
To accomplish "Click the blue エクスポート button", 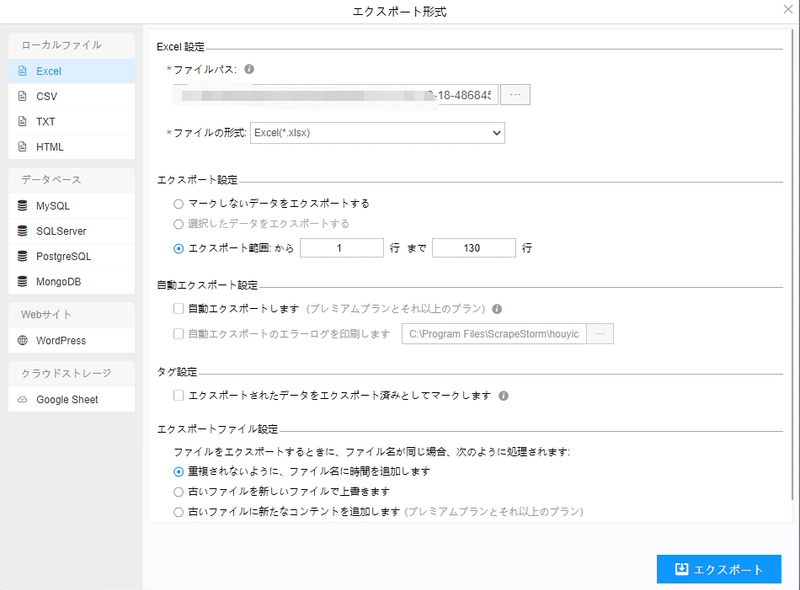I will (719, 569).
